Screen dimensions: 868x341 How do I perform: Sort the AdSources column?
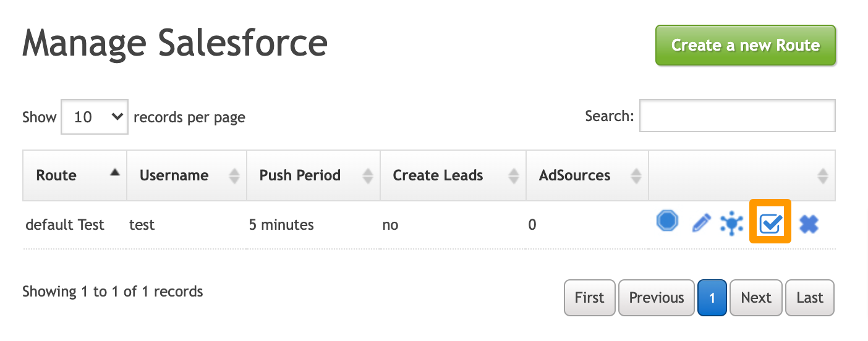click(636, 176)
